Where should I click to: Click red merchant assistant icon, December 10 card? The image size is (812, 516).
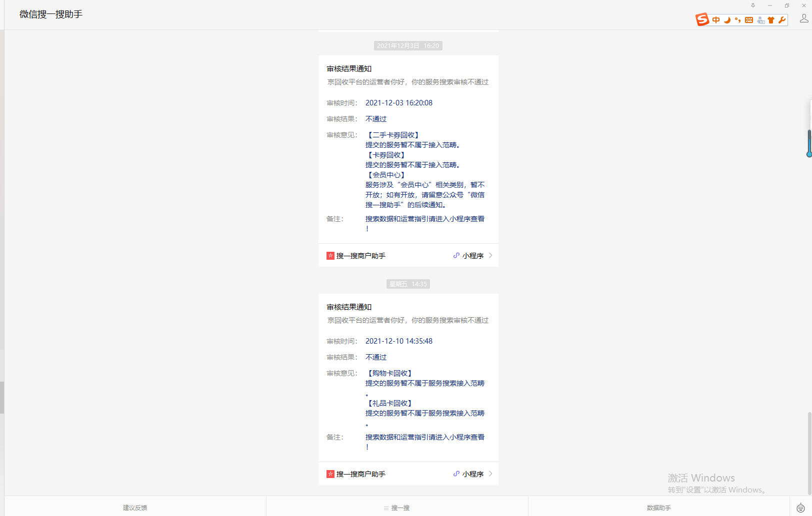330,474
